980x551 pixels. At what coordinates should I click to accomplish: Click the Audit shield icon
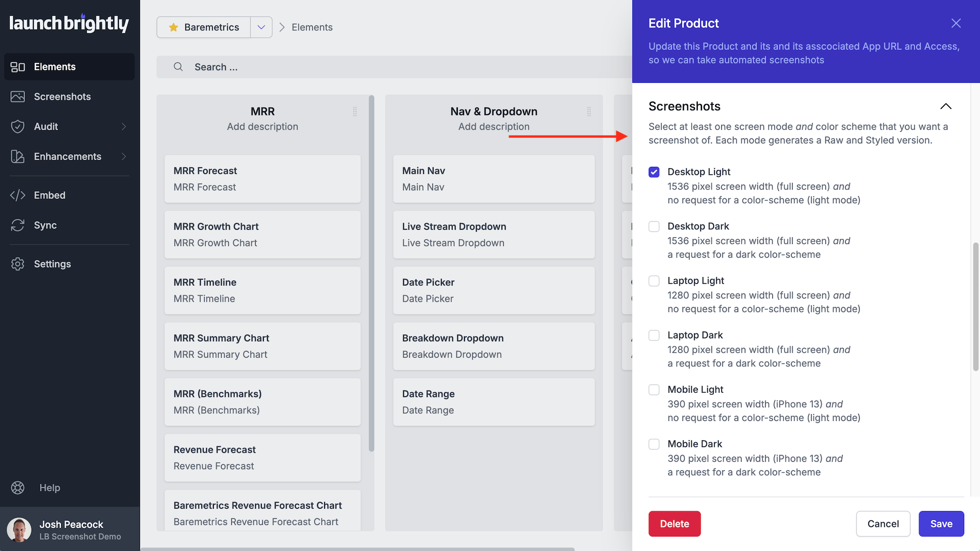[18, 127]
